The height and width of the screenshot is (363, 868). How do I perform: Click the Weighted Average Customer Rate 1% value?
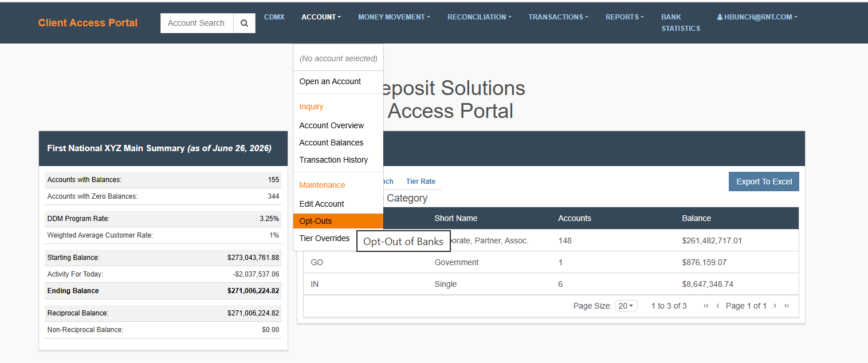274,235
